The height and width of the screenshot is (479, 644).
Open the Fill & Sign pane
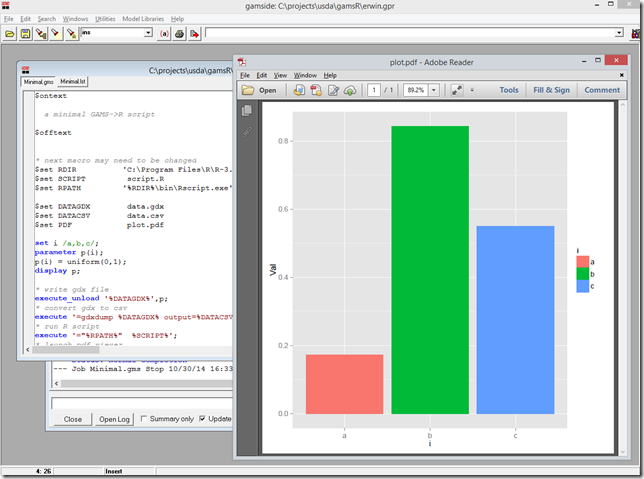(551, 90)
